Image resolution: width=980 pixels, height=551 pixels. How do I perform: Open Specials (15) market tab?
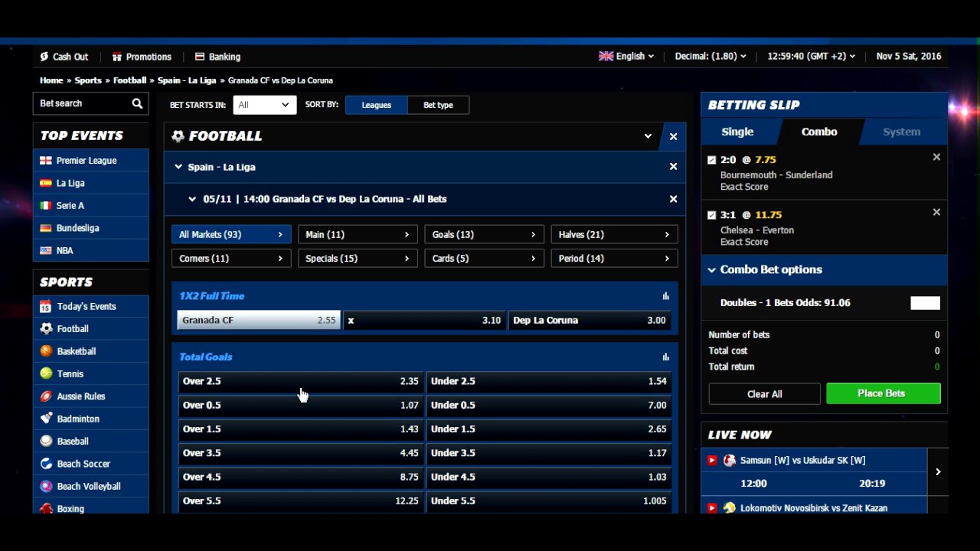click(358, 258)
